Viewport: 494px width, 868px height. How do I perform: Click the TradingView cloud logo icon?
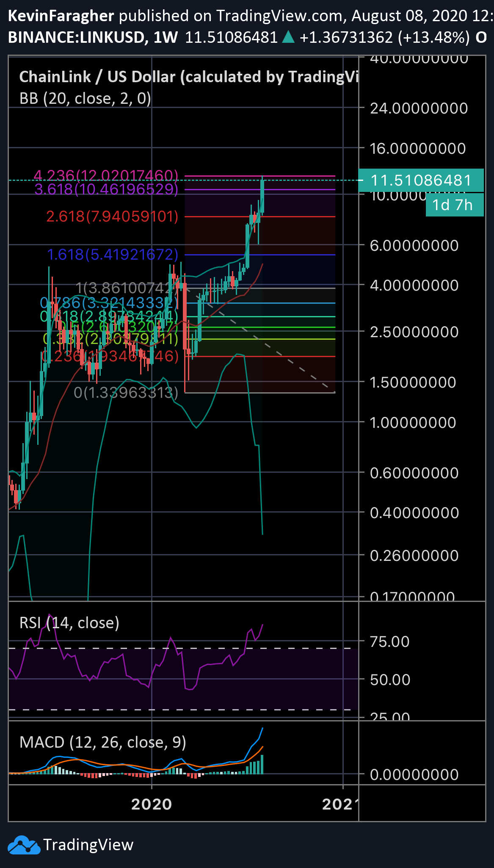click(x=24, y=845)
